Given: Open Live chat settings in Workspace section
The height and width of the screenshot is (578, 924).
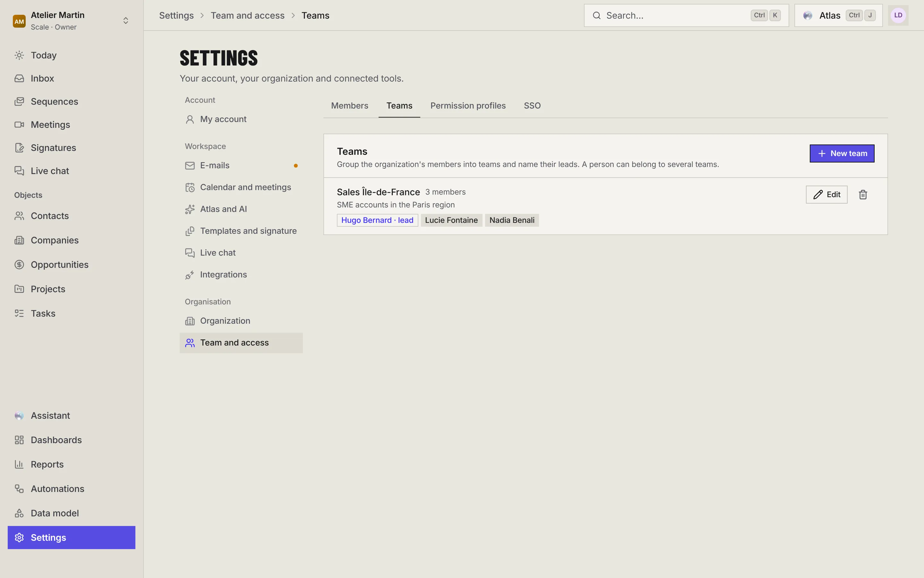Looking at the screenshot, I should coord(241,253).
